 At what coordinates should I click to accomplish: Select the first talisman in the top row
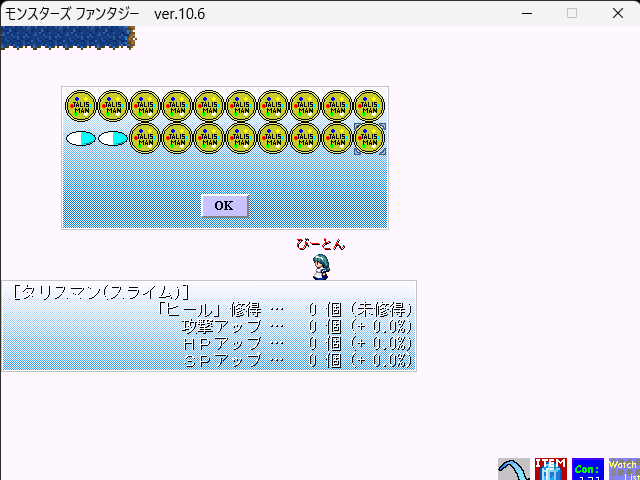point(81,106)
